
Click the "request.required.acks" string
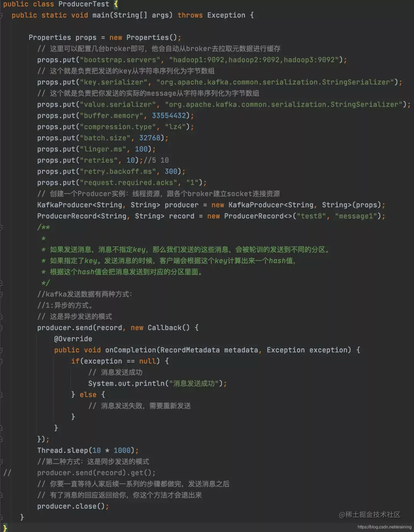tap(128, 182)
